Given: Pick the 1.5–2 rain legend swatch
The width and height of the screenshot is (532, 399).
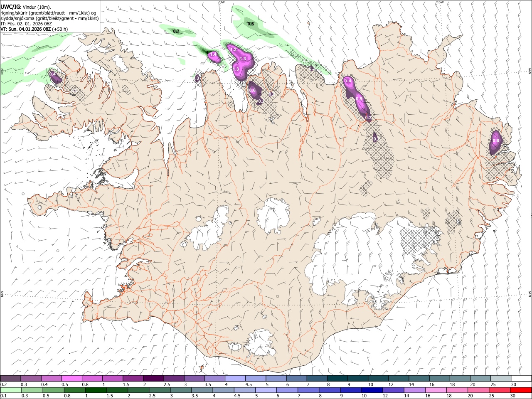Looking at the screenshot, I should [x=118, y=390].
